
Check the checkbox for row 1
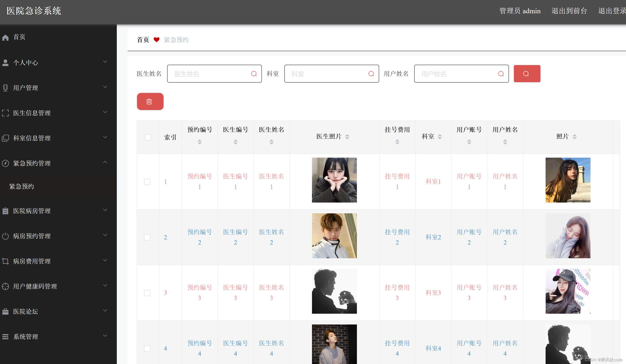coord(147,182)
